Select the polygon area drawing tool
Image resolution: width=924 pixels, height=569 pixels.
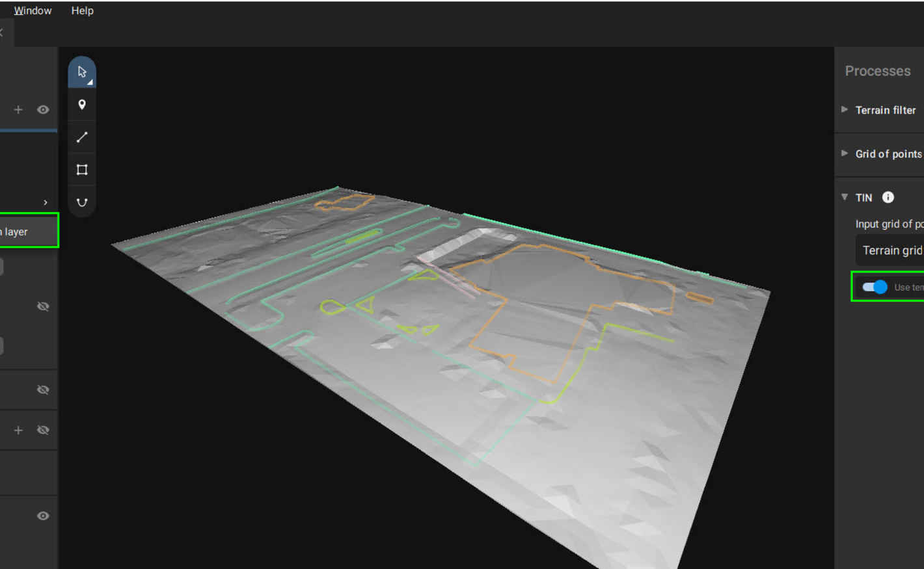(82, 170)
